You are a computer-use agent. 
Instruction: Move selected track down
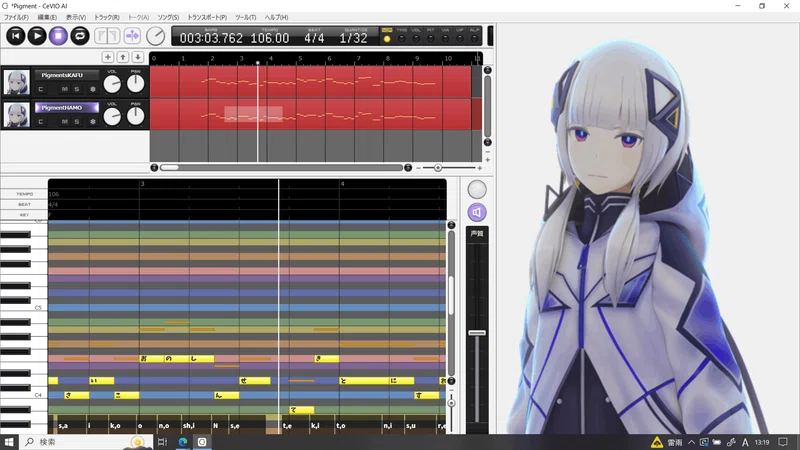[x=138, y=57]
